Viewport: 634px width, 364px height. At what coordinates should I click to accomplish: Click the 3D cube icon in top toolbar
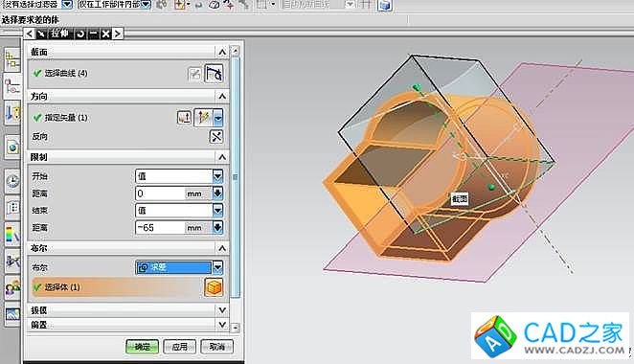click(385, 5)
